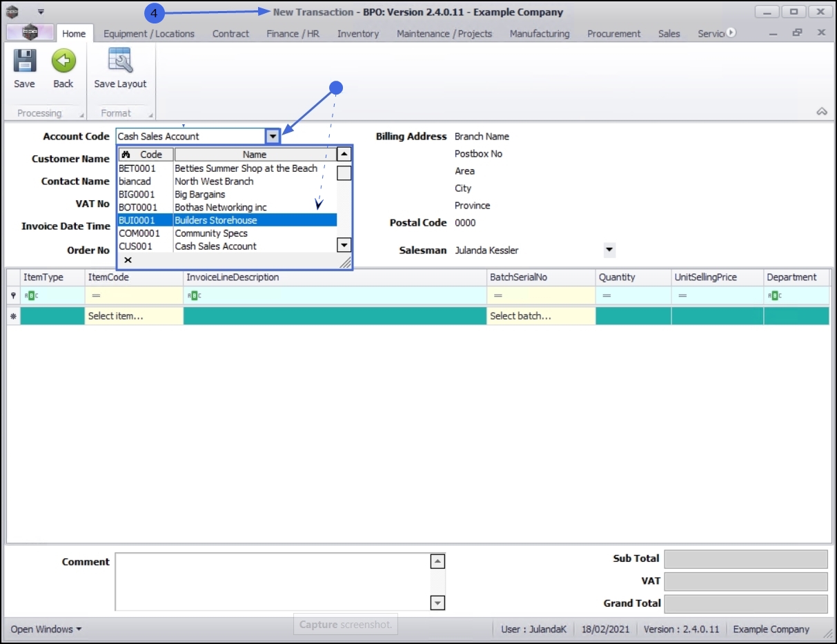Click the lookup list resize grip
The width and height of the screenshot is (837, 644).
346,262
